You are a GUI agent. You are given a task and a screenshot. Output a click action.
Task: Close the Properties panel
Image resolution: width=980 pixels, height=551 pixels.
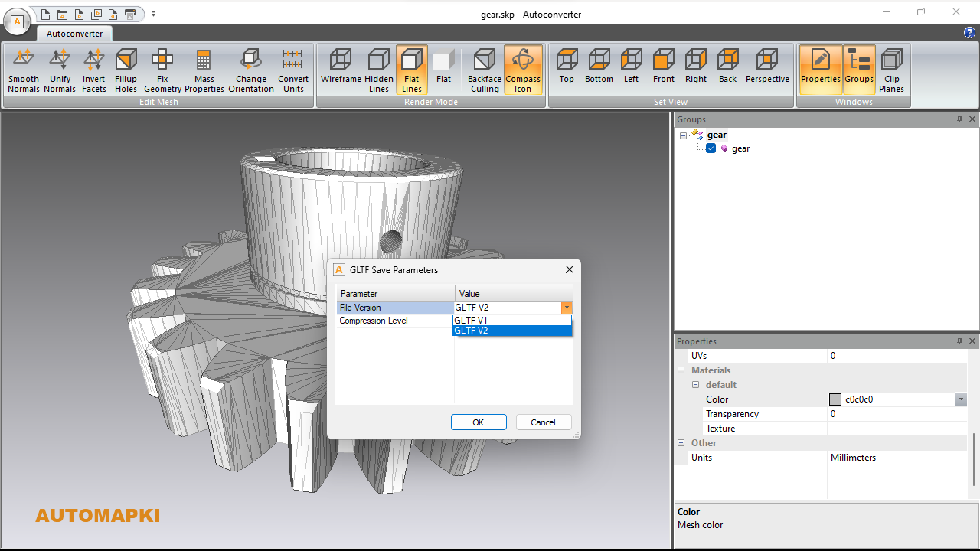(x=972, y=341)
